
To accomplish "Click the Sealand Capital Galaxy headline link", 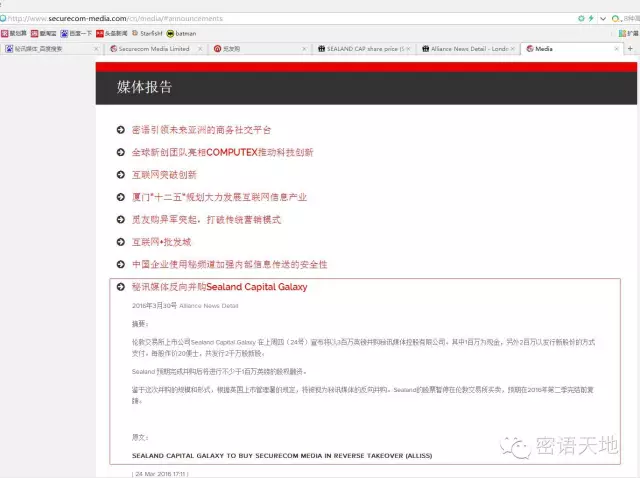I will pos(220,287).
